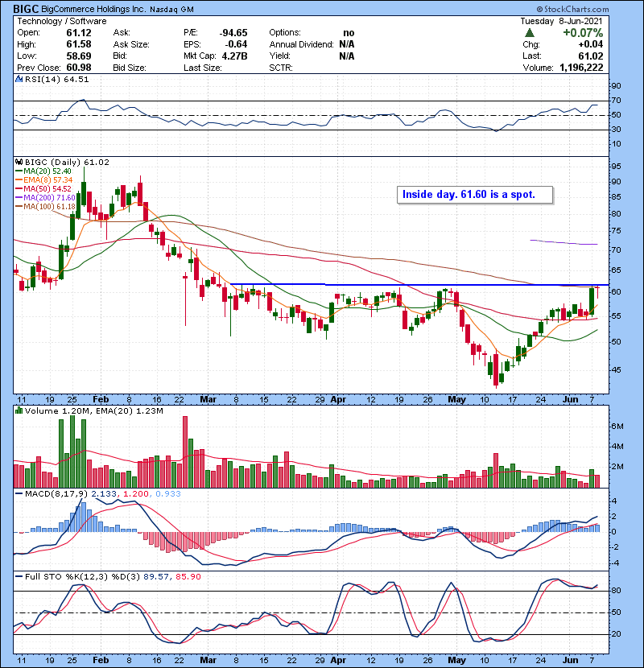Click the Open value 61.12
Image resolution: width=644 pixels, height=668 pixels.
point(79,33)
